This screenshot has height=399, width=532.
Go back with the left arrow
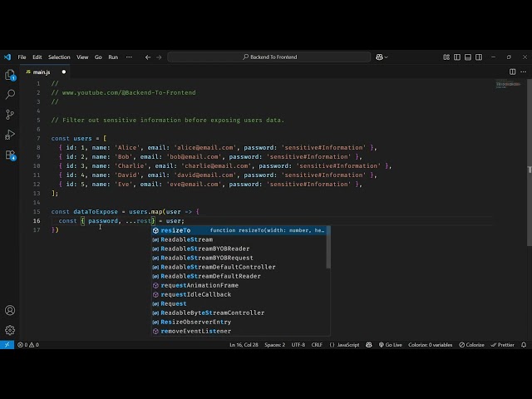tap(148, 57)
